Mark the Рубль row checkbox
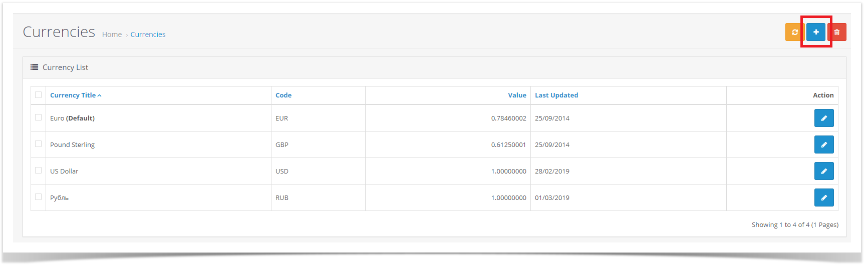The height and width of the screenshot is (267, 868). pos(39,197)
